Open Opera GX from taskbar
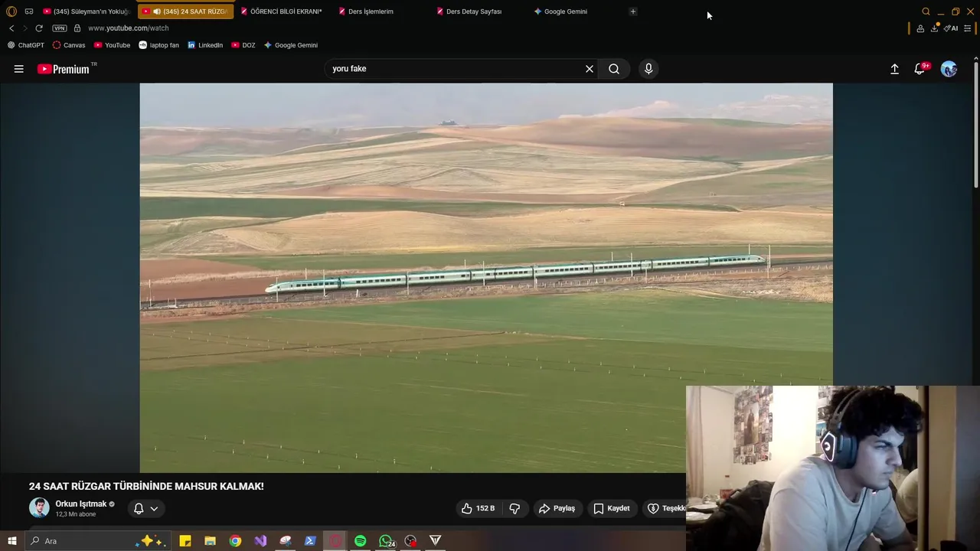The image size is (980, 551). 335,541
